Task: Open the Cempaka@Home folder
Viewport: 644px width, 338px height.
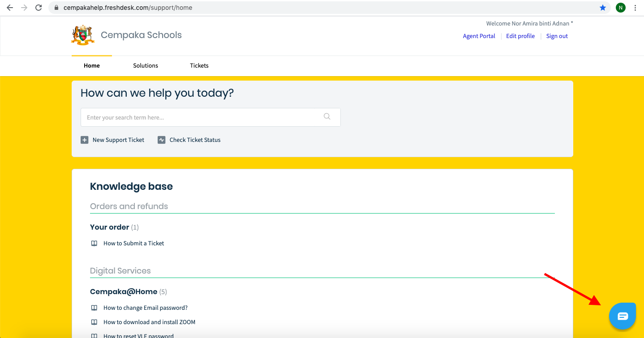Action: tap(124, 291)
